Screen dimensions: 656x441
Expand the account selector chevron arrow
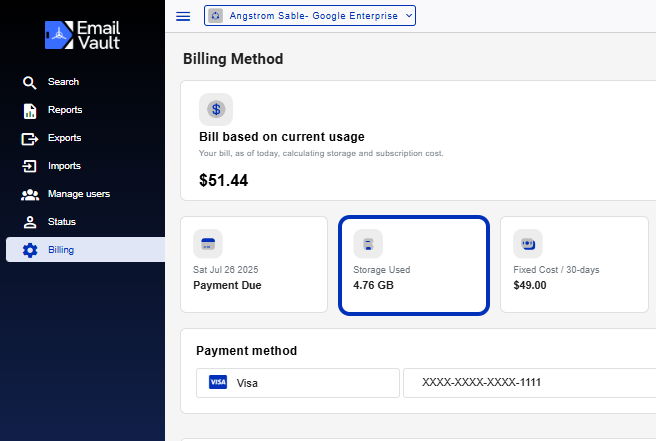[x=409, y=16]
